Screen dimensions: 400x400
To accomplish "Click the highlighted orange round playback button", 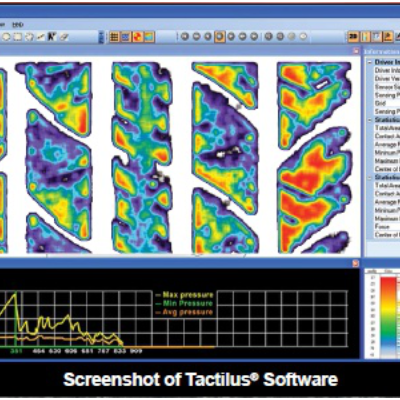I will click(219, 36).
